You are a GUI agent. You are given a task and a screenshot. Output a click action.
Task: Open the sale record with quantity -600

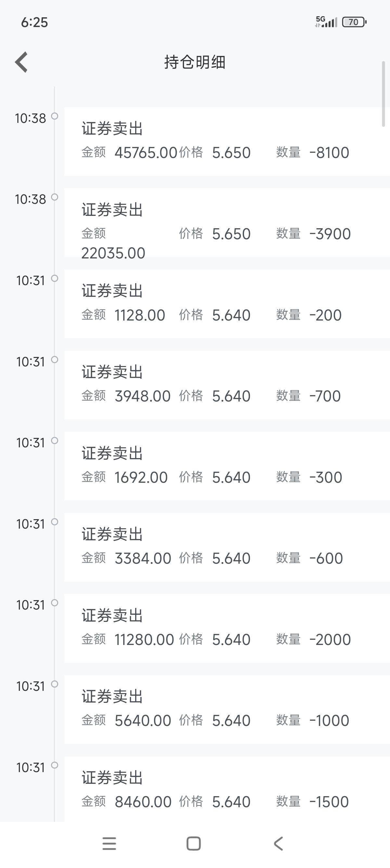point(227,547)
